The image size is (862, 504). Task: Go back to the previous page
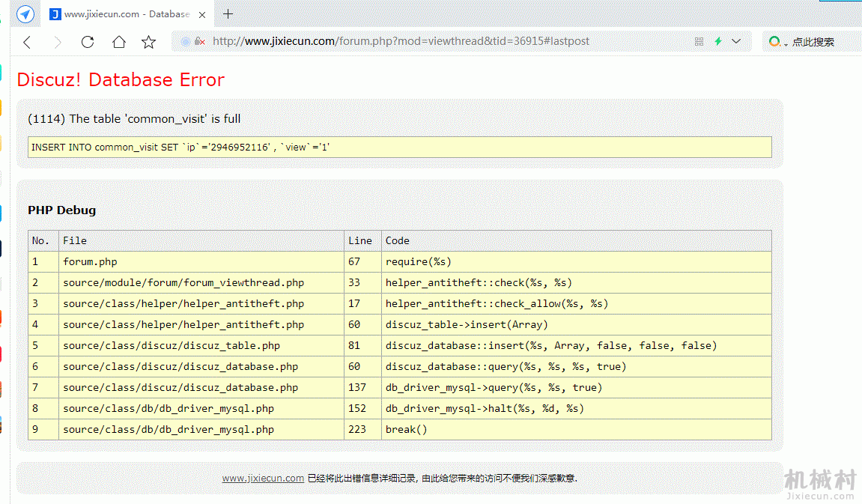(27, 42)
